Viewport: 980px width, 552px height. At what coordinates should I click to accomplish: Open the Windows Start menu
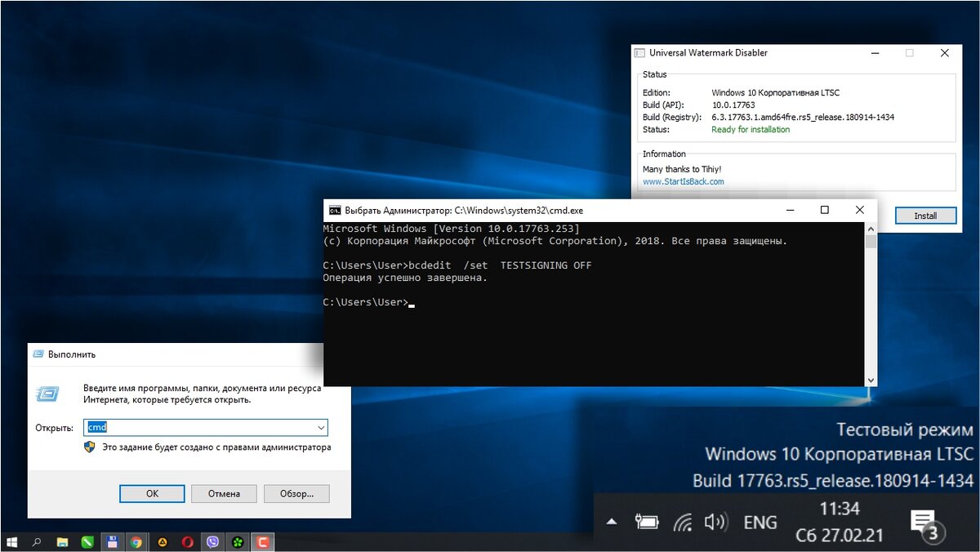12,542
